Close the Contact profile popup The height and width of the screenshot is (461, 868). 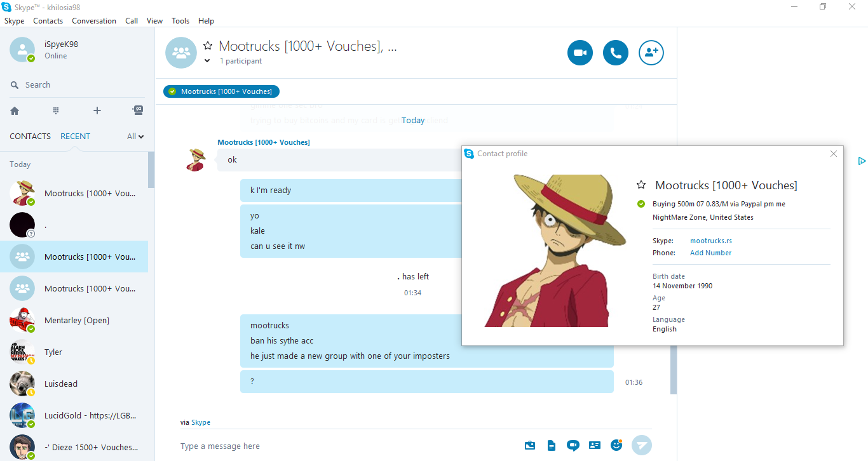[834, 154]
